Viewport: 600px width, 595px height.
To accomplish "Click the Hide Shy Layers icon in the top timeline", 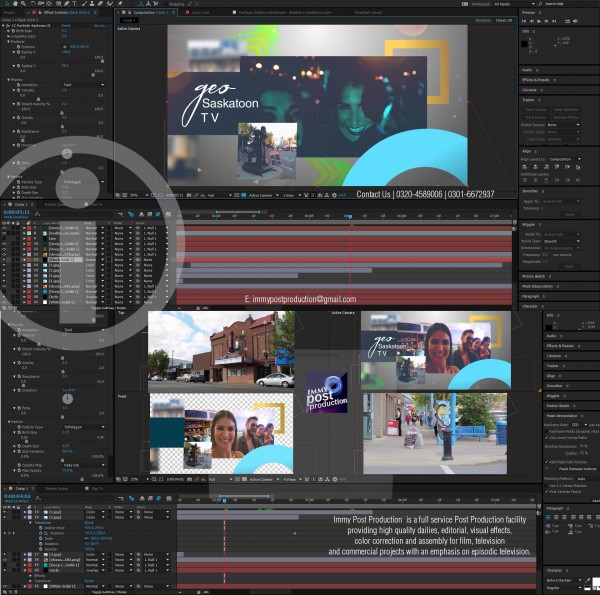I will coord(141,214).
